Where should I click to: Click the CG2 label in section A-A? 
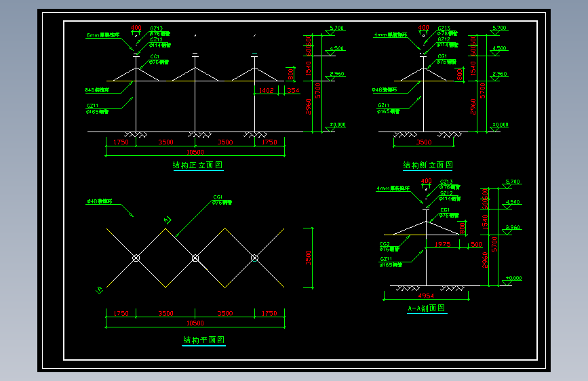[385, 244]
